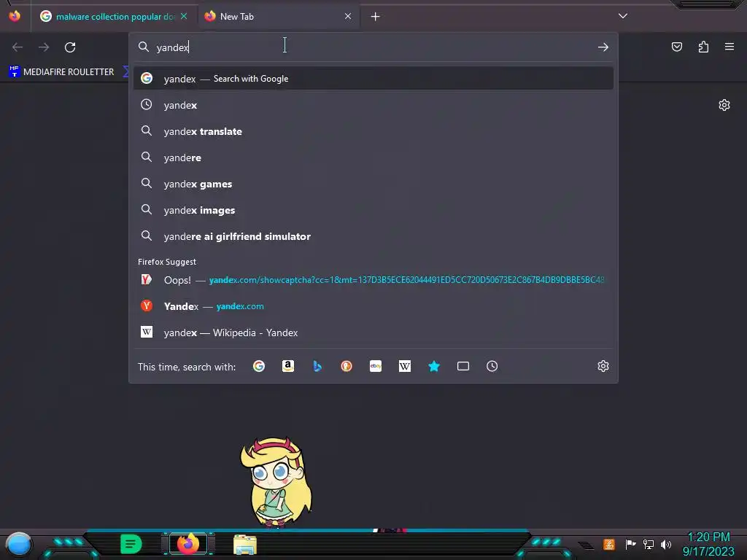
Task: Open the Yandex yandex.com suggestion
Action: point(373,306)
